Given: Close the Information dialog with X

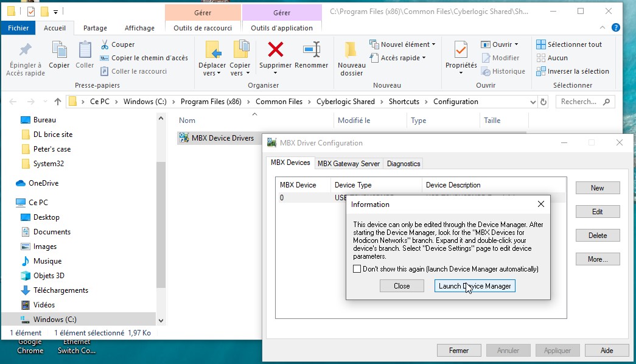Looking at the screenshot, I should (x=540, y=204).
